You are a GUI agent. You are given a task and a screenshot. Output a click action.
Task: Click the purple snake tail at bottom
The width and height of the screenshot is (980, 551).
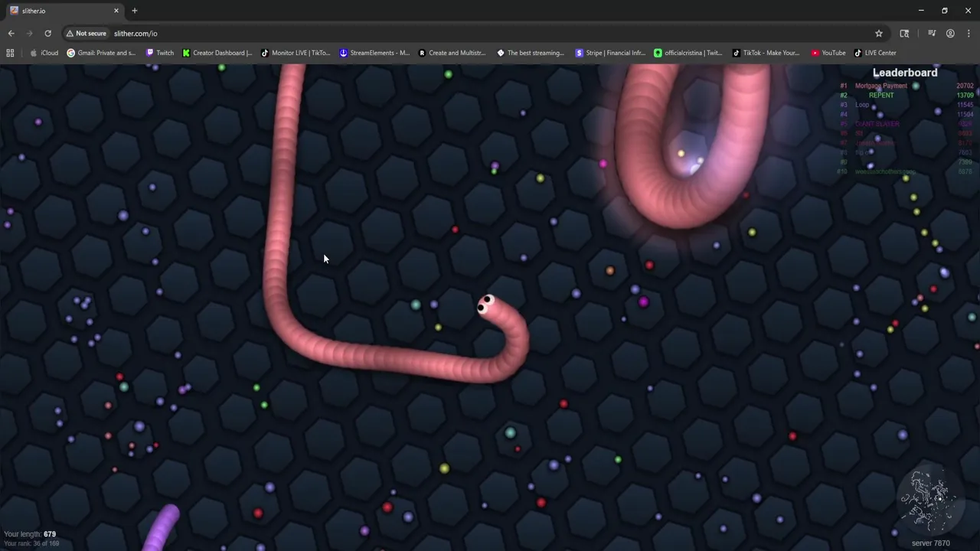pos(162,528)
